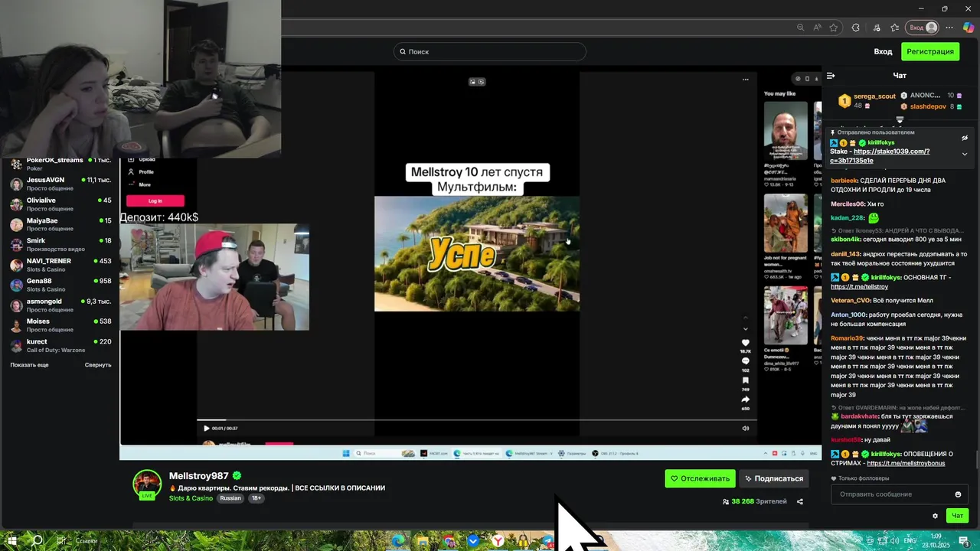The image size is (980, 551).
Task: Click the site Вход login link
Action: tap(883, 51)
